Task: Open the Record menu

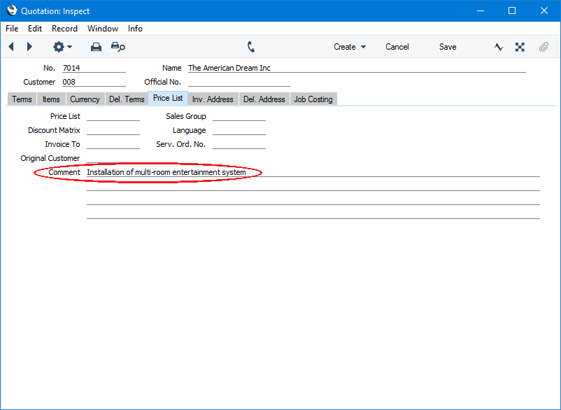Action: [x=64, y=29]
